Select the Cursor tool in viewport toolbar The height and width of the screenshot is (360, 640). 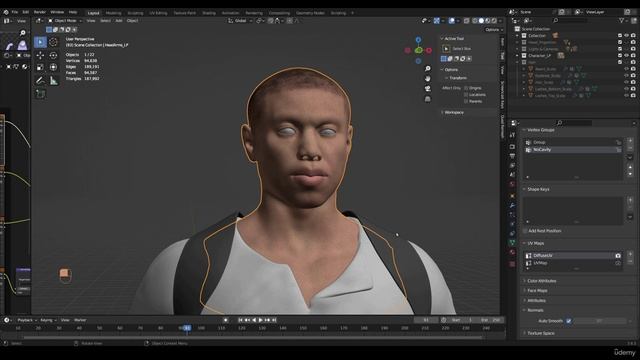(53, 42)
